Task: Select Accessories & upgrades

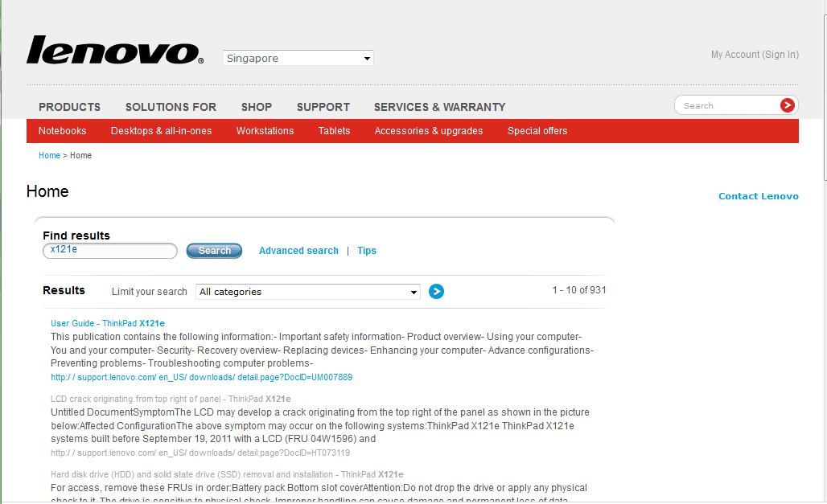Action: 429,131
